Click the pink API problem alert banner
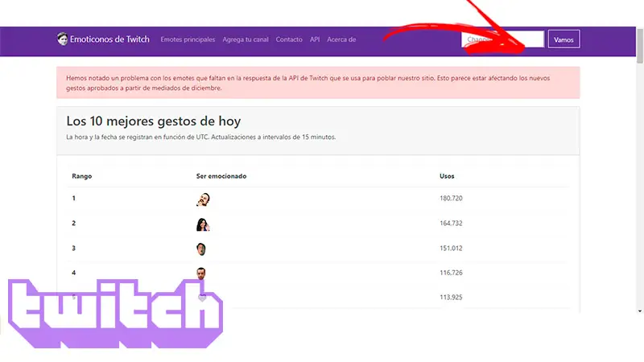Screen dimensions: 644x362 point(318,83)
